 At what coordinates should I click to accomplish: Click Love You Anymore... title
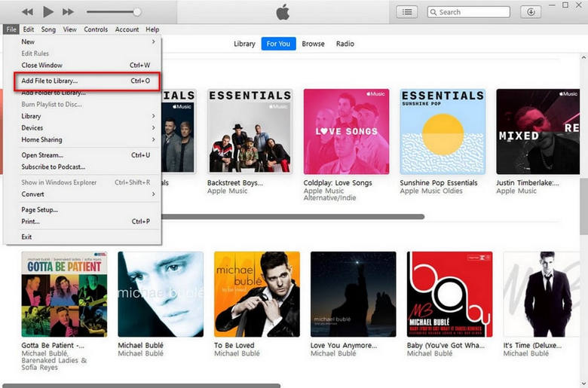344,345
